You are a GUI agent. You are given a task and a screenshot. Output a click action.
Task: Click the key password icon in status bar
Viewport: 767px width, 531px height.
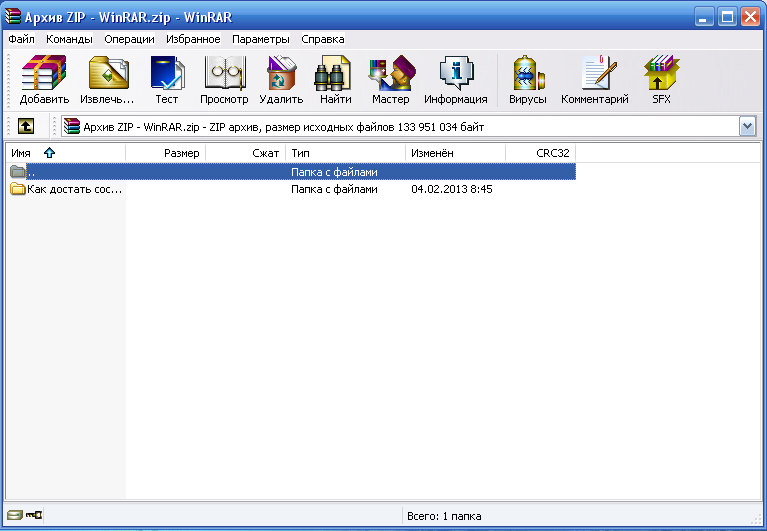tap(34, 515)
